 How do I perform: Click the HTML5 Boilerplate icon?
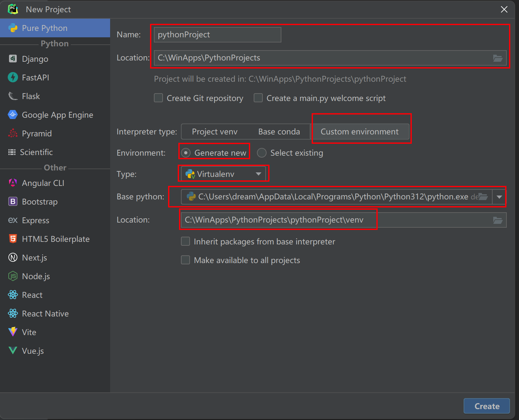[x=13, y=239]
